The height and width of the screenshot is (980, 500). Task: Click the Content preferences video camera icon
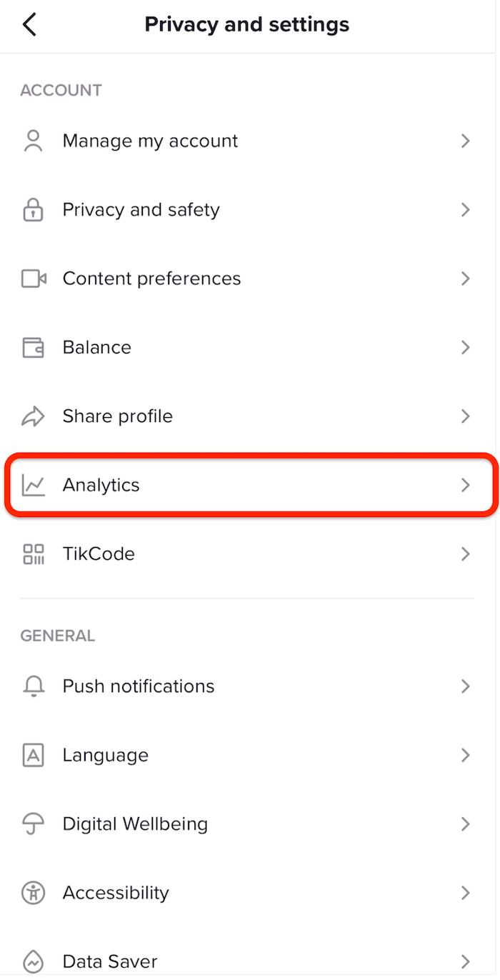[x=34, y=279]
